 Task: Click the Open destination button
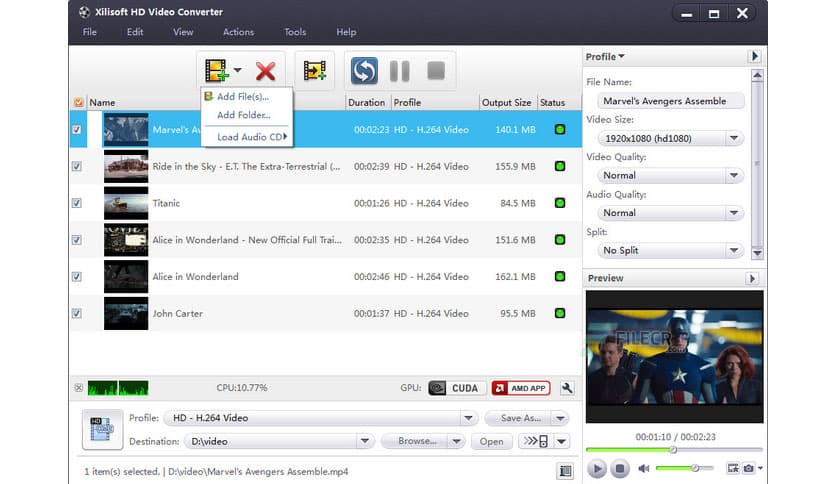pos(491,441)
